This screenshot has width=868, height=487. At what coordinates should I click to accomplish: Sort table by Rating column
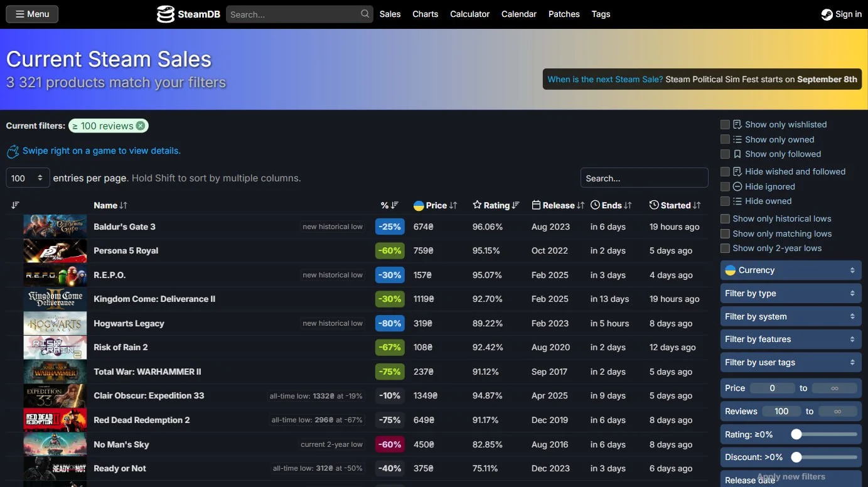click(x=496, y=205)
